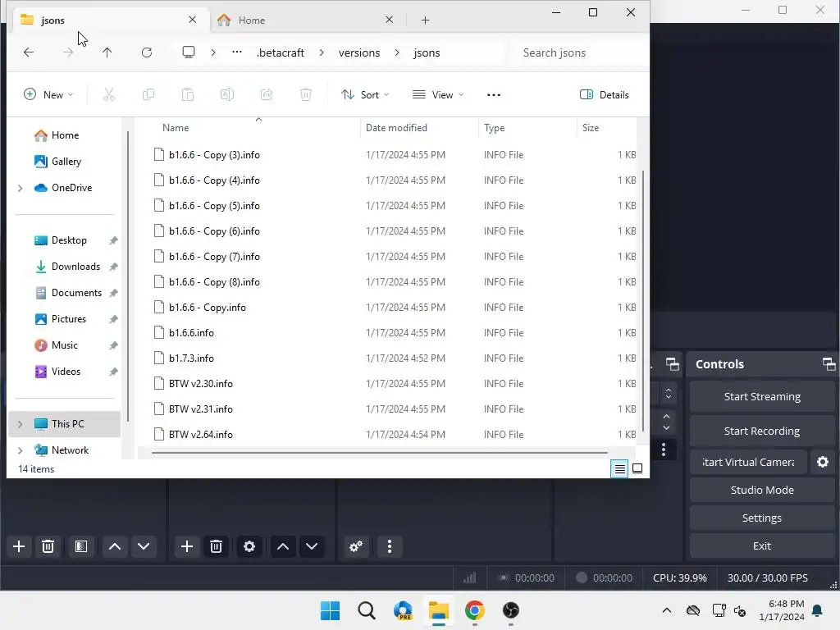
Task: Enable Studio Mode in OBS
Action: [762, 491]
